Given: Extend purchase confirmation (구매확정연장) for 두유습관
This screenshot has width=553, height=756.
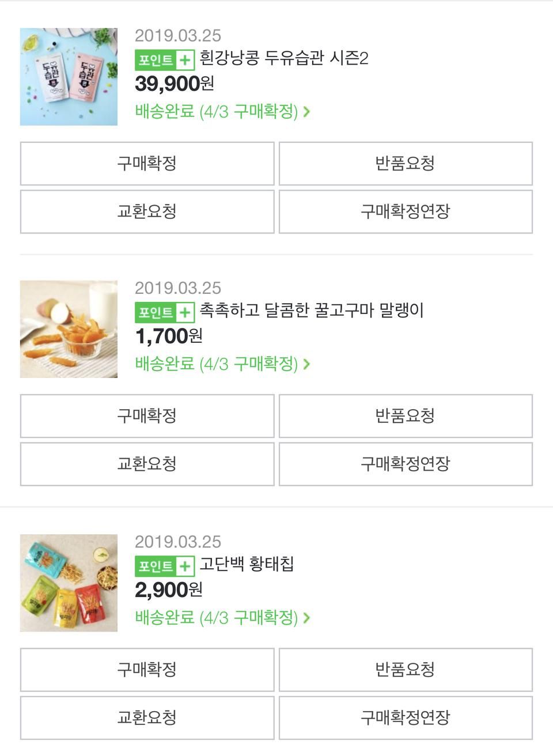Looking at the screenshot, I should coord(406,211).
